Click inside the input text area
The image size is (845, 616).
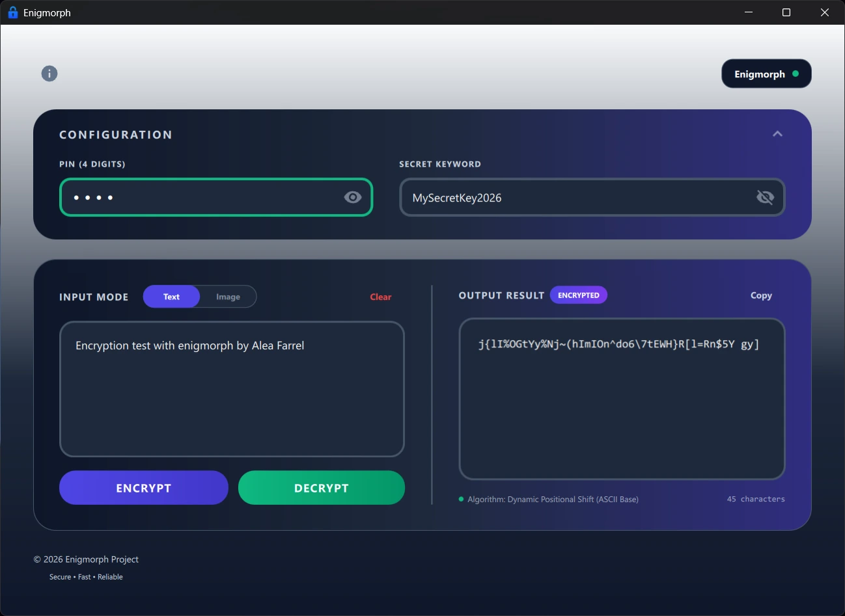pyautogui.click(x=232, y=389)
